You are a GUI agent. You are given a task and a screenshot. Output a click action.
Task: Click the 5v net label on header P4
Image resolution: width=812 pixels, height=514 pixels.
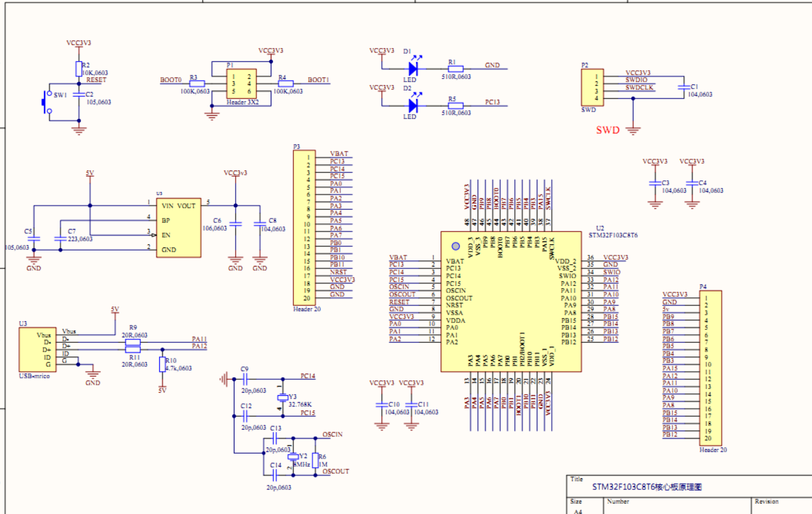(x=666, y=309)
